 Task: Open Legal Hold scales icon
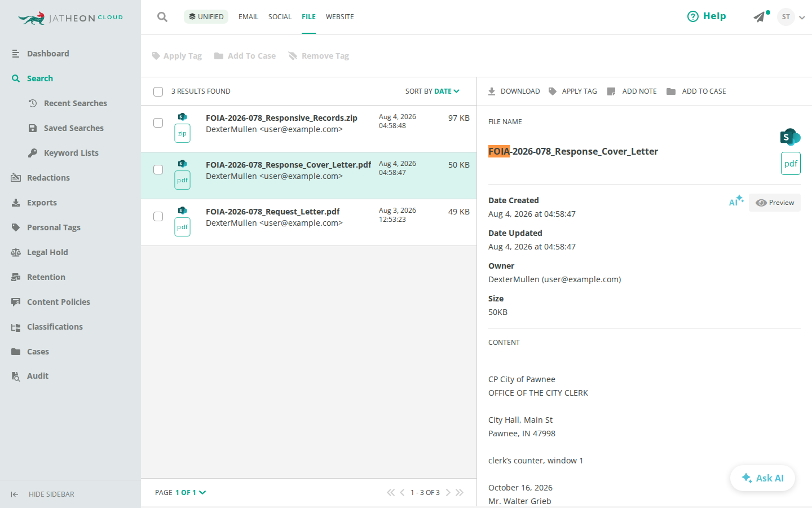[16, 252]
